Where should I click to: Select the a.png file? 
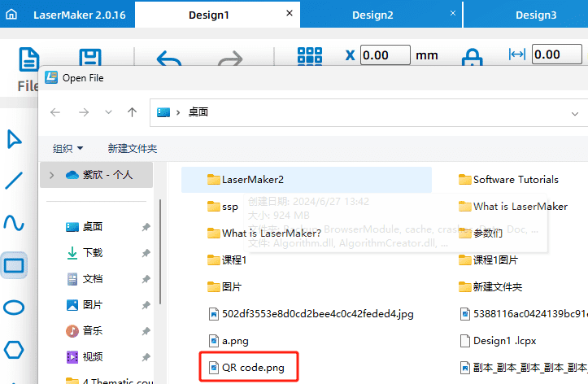[x=229, y=341]
